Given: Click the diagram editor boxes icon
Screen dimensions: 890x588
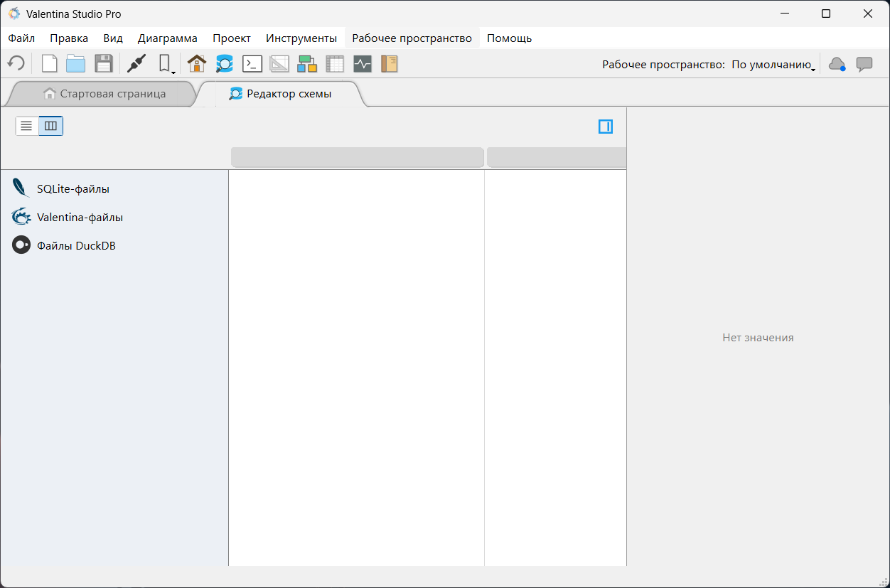Looking at the screenshot, I should [307, 64].
